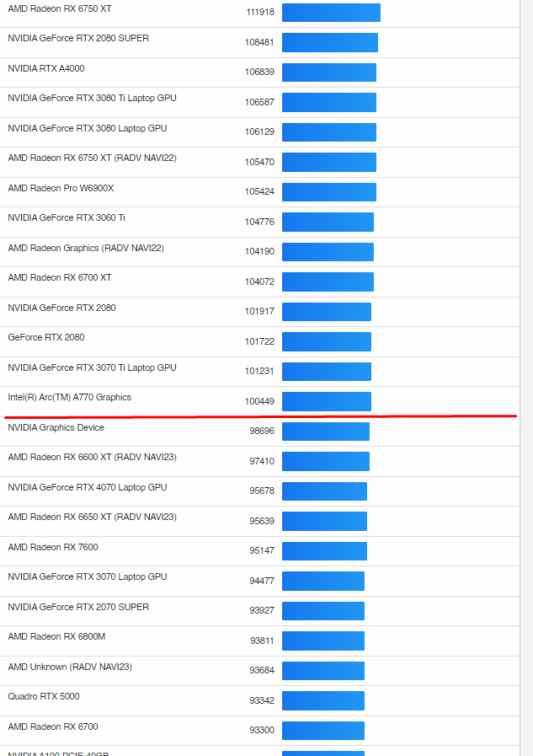Click AMD Radeon RX 6700 entry
The image size is (533, 756).
pos(53,727)
